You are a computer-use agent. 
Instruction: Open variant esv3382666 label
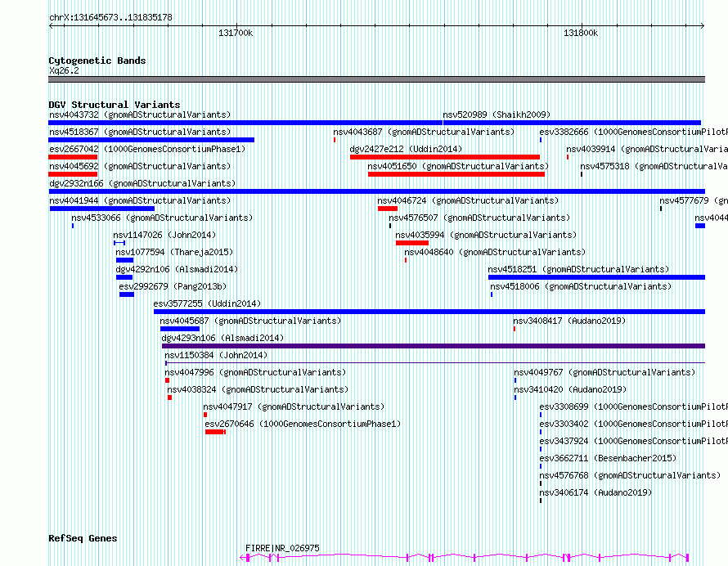coord(633,132)
